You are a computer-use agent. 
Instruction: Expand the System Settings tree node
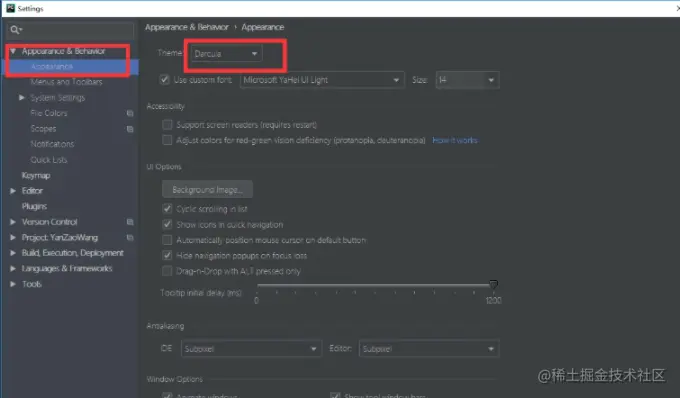(22, 98)
